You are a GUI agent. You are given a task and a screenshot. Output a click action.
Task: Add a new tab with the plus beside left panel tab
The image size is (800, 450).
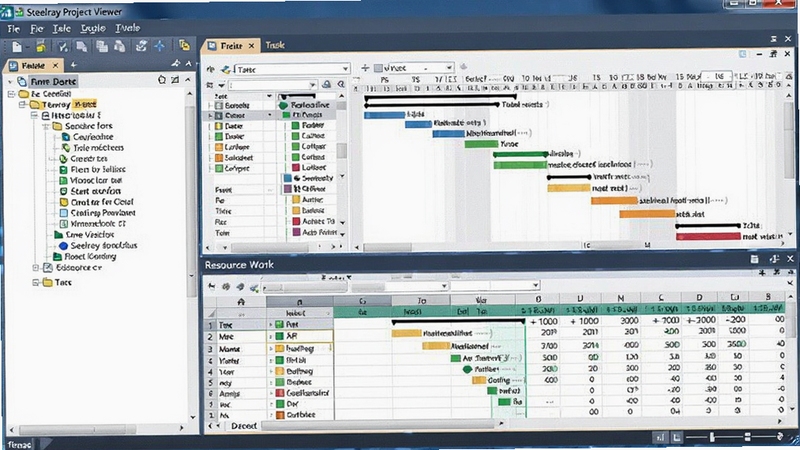(x=73, y=65)
